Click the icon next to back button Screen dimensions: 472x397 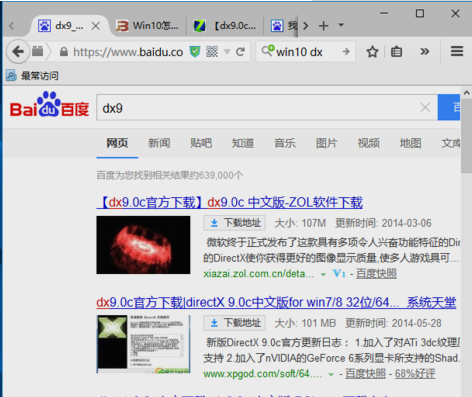pos(38,51)
